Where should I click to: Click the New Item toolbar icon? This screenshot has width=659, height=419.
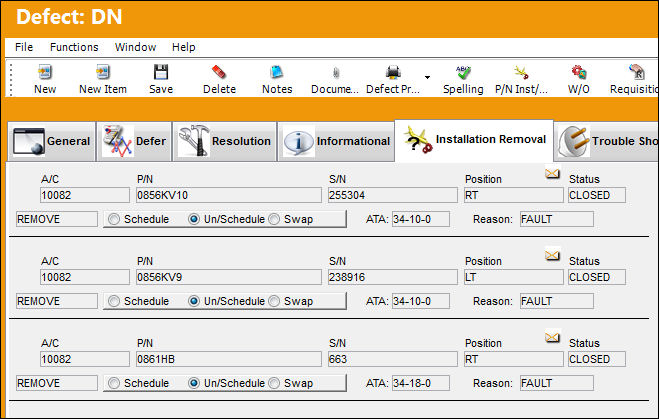103,72
